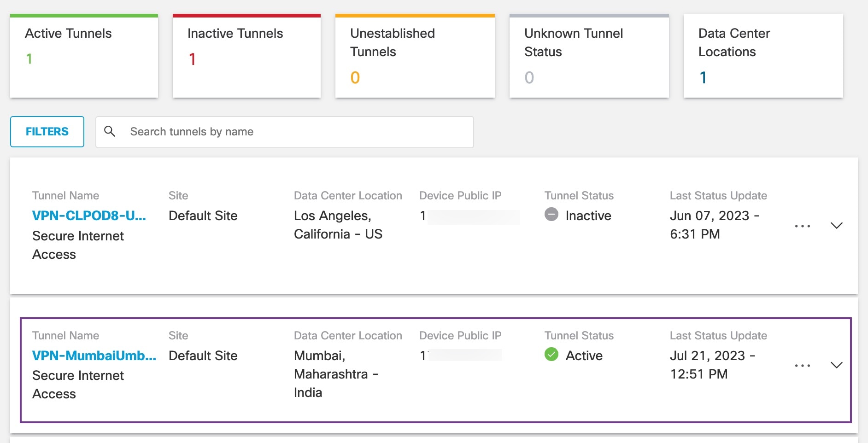Click the Active Tunnels summary card
The image size is (868, 443).
click(84, 54)
